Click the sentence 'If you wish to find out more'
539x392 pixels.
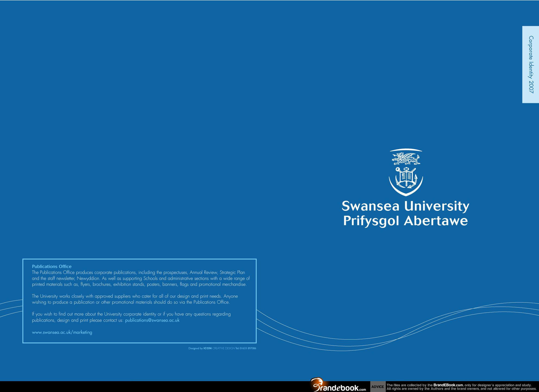(131, 317)
